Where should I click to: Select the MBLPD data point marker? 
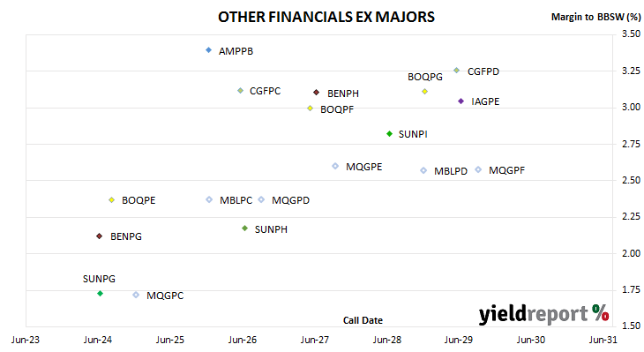pyautogui.click(x=423, y=170)
